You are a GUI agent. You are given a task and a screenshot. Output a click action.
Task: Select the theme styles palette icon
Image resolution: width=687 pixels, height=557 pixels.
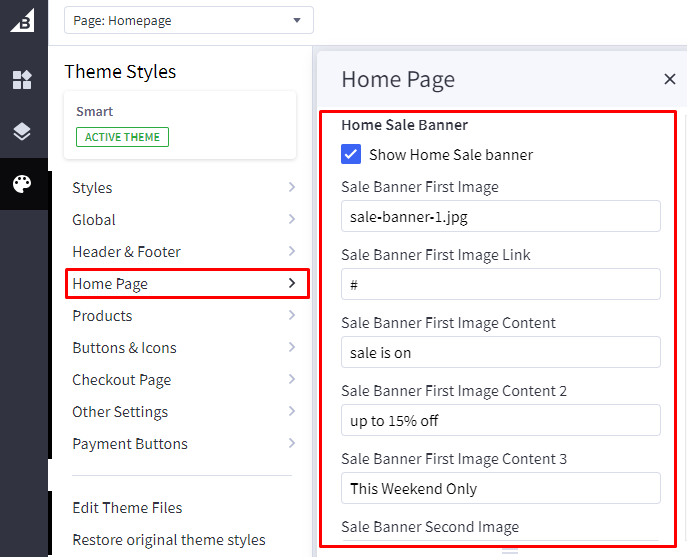[22, 184]
